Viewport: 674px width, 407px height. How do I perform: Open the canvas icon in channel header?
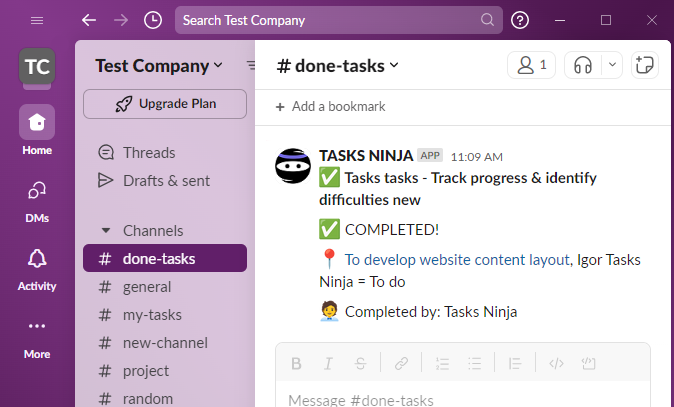(646, 65)
